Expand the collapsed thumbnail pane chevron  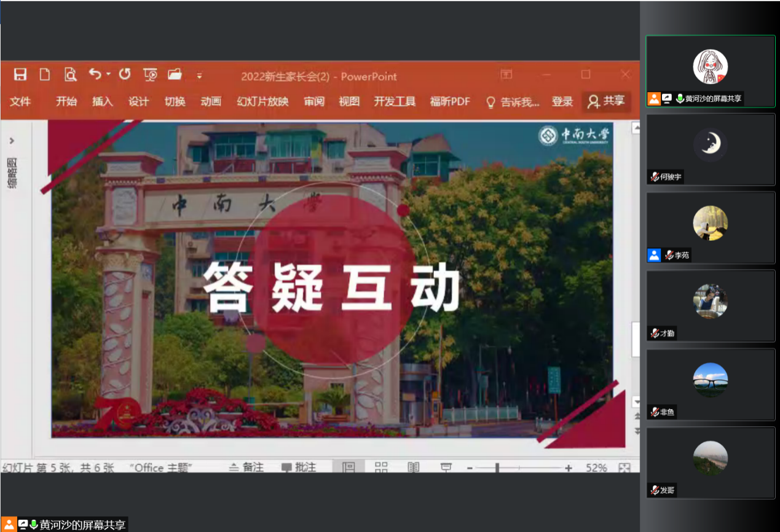point(12,141)
